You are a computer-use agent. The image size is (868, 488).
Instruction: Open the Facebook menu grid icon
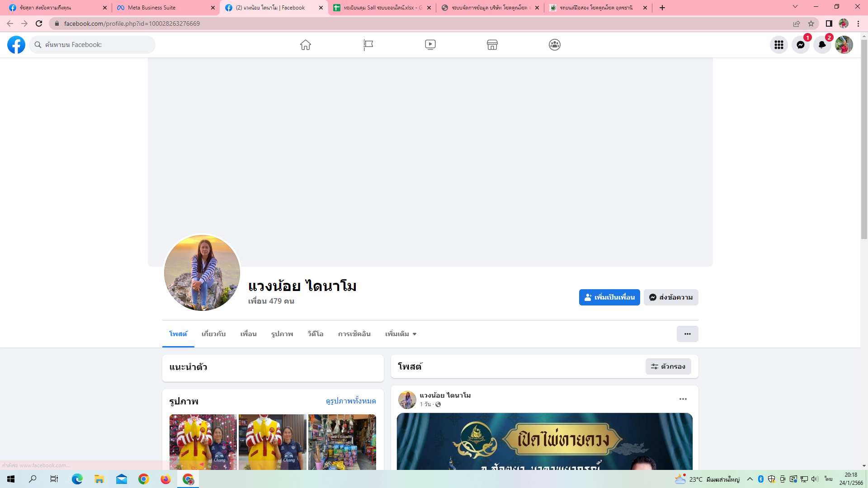coord(778,45)
